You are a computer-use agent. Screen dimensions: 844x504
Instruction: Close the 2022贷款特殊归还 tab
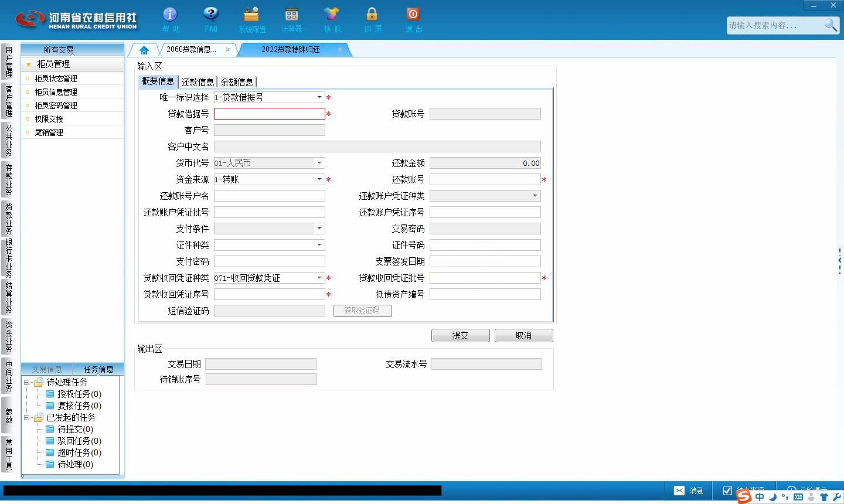(x=340, y=50)
